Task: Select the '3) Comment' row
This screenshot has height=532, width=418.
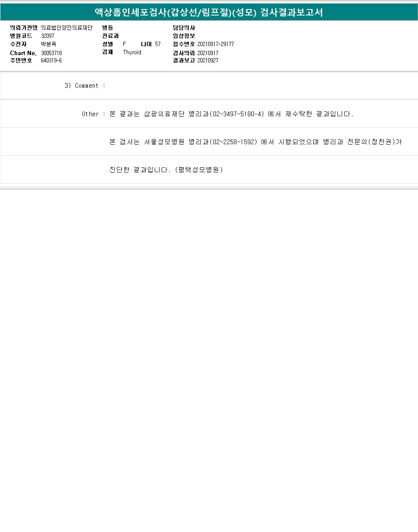Action: point(209,86)
